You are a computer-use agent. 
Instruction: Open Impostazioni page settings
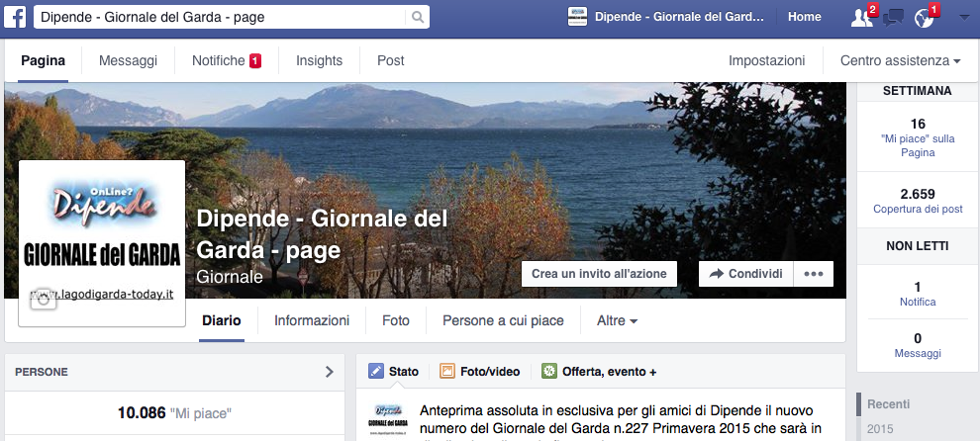(767, 60)
